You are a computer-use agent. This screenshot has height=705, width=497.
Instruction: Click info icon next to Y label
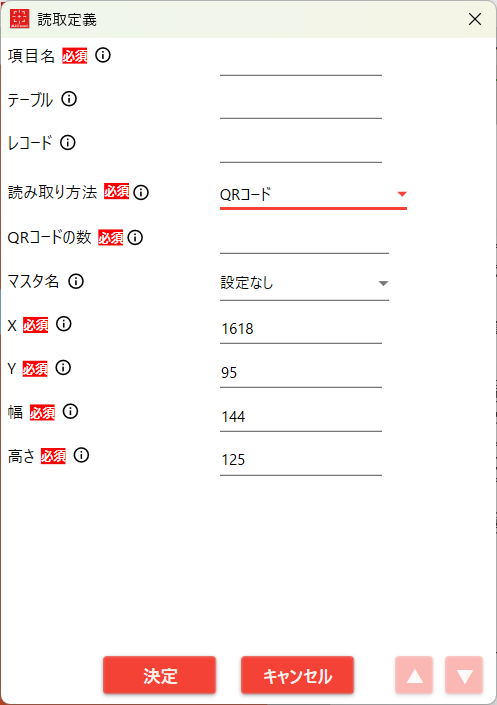[63, 368]
